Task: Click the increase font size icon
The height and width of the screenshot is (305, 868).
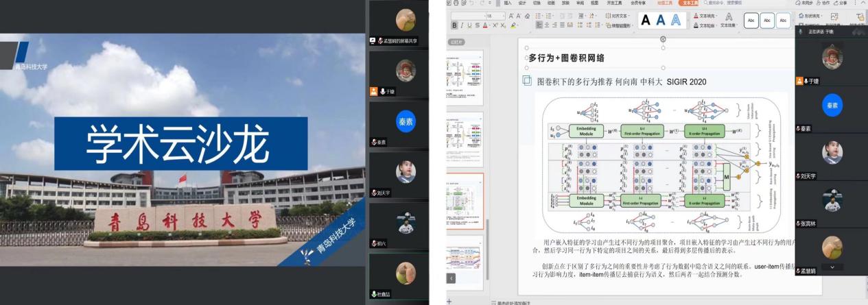Action: pyautogui.click(x=511, y=15)
